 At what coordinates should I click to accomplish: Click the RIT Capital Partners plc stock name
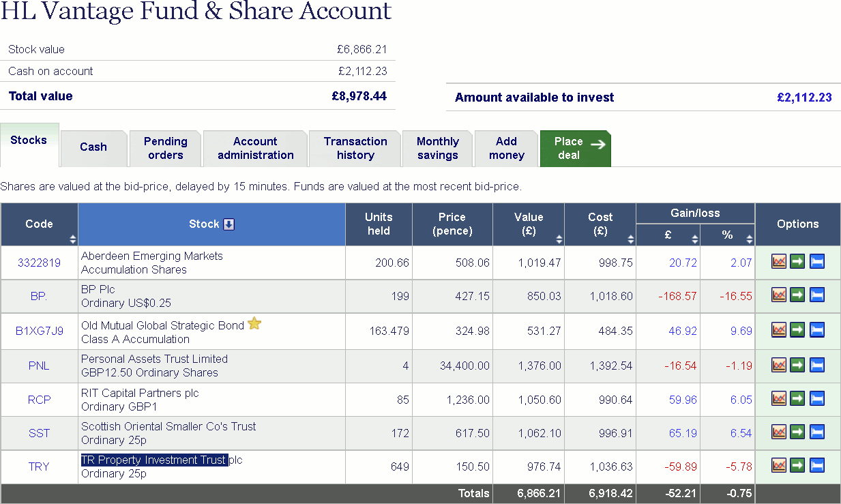140,393
